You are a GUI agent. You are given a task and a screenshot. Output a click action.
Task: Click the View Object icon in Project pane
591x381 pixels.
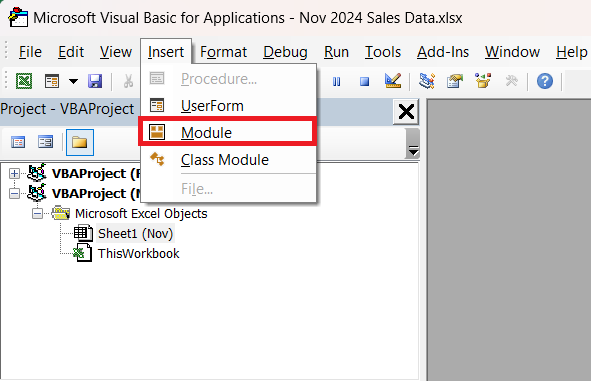click(x=46, y=142)
